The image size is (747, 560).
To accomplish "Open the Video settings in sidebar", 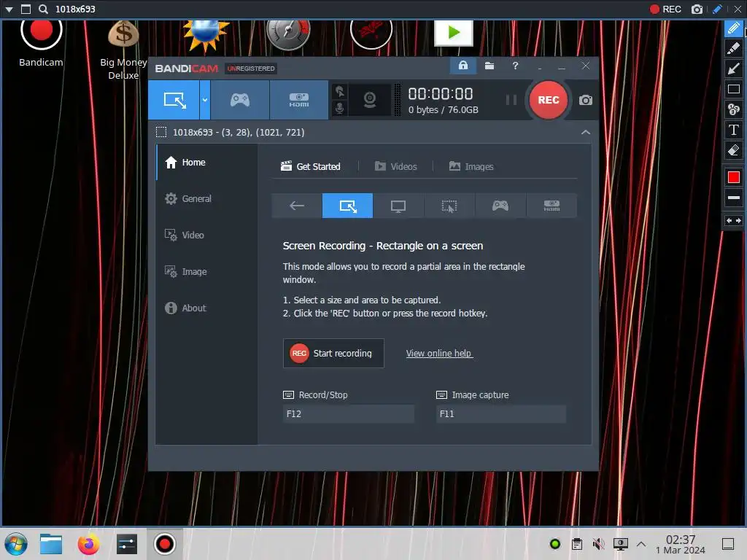I will coord(206,236).
